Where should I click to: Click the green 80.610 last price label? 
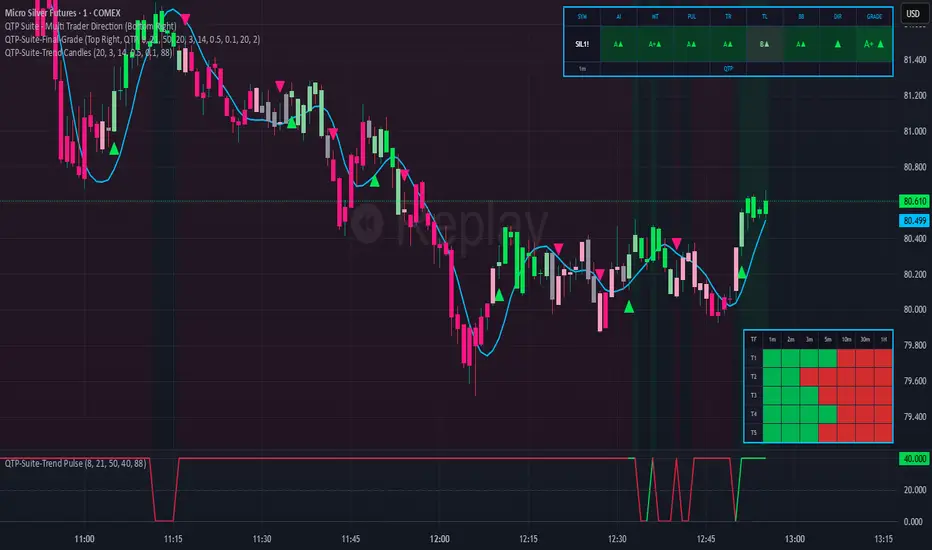[x=914, y=201]
